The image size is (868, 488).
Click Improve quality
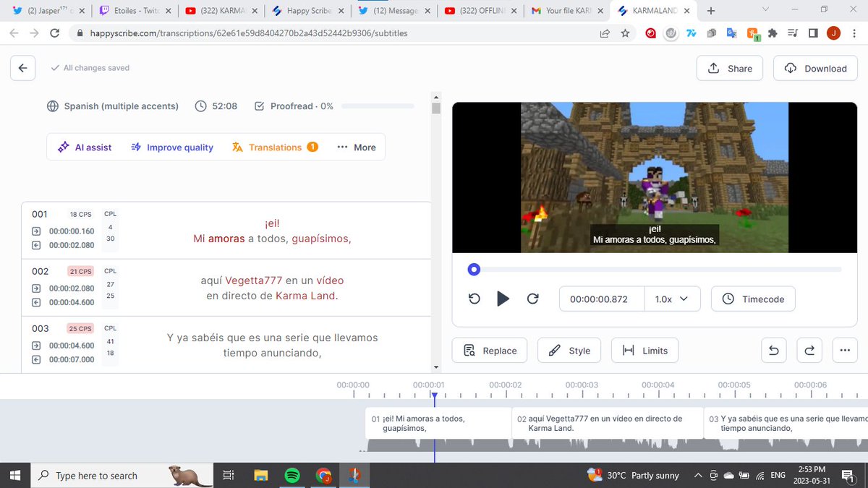tap(172, 147)
